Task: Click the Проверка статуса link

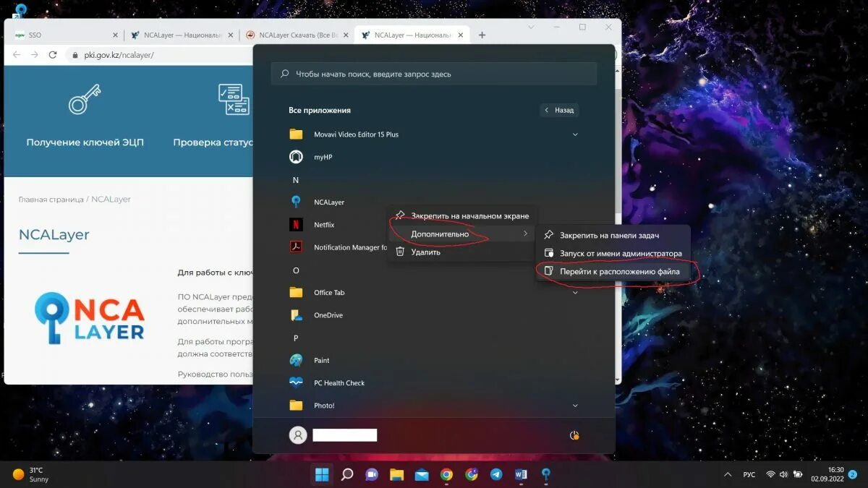Action: tap(213, 142)
